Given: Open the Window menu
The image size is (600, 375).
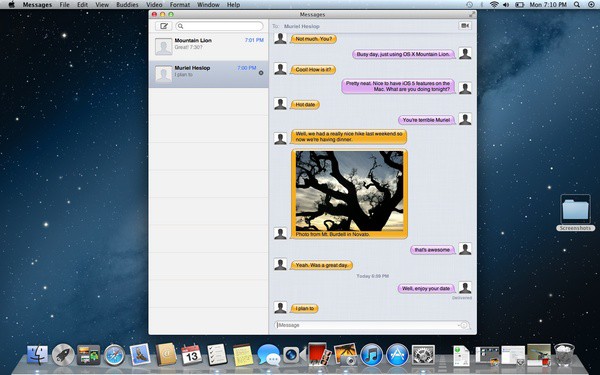Looking at the screenshot, I should click(208, 5).
